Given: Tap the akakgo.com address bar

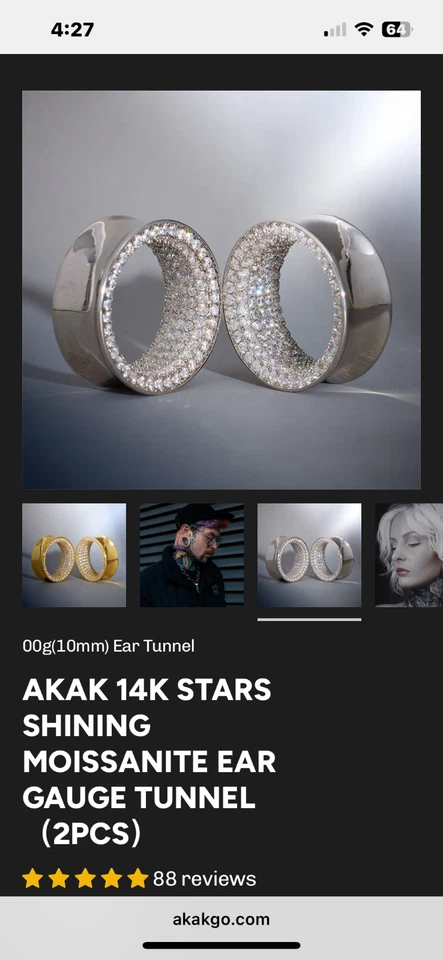Looking at the screenshot, I should click(222, 919).
